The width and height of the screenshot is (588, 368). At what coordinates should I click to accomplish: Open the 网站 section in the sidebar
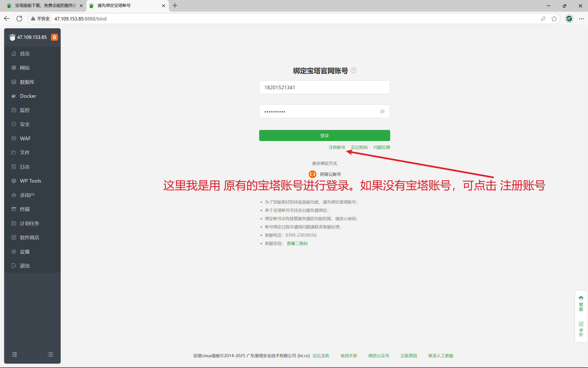click(x=25, y=68)
